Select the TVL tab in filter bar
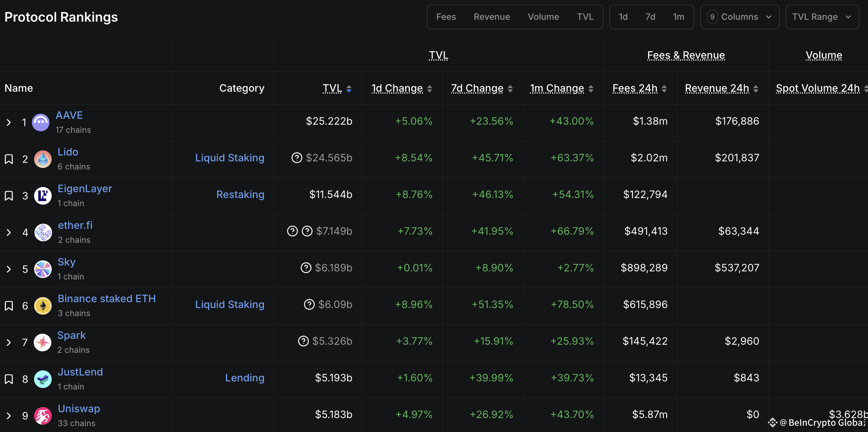This screenshot has height=432, width=868. pyautogui.click(x=585, y=17)
